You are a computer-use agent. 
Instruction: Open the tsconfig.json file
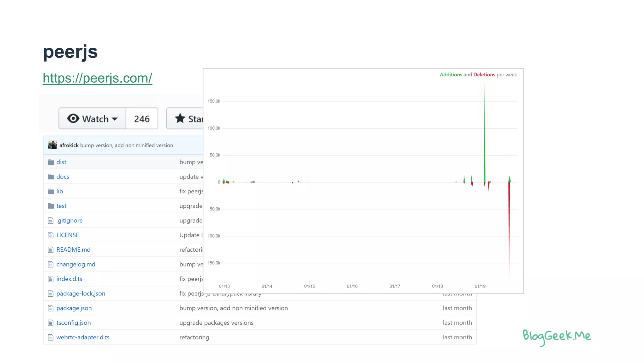74,323
